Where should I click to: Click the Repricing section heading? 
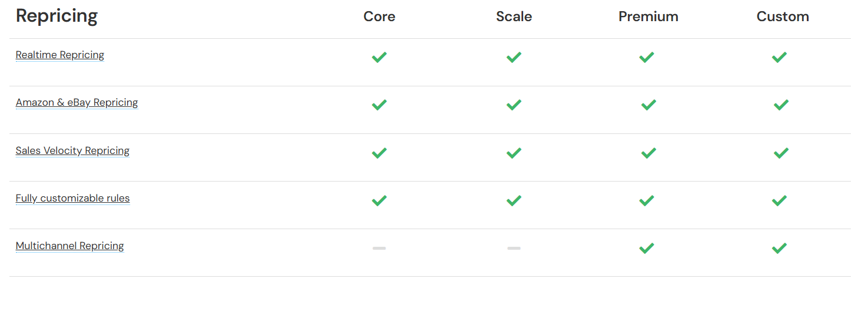click(56, 16)
